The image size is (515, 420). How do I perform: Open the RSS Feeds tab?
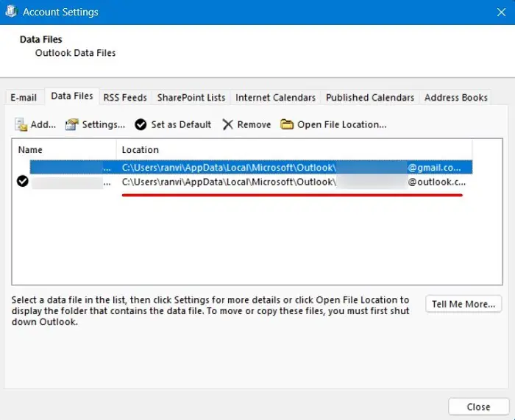point(125,98)
